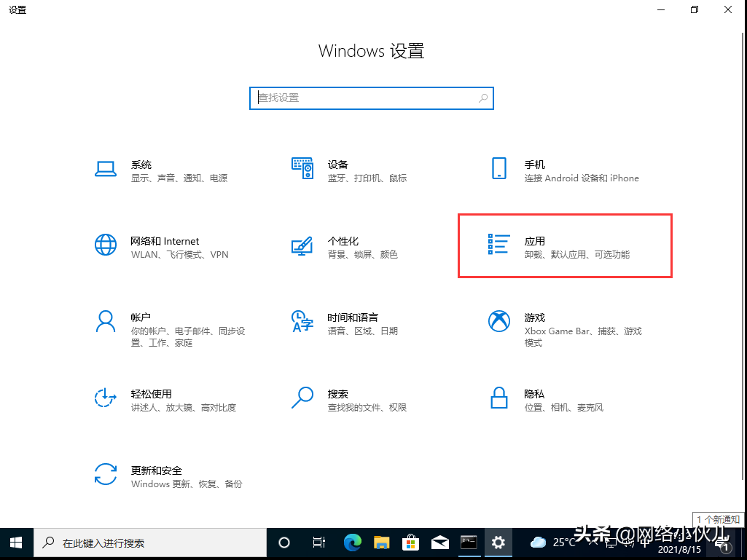This screenshot has width=747, height=560.
Task: Open Microsoft Store from the taskbar
Action: tap(410, 543)
